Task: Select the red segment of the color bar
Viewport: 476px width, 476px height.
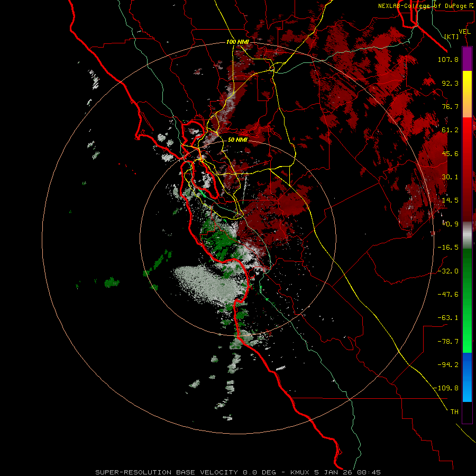Action: (x=467, y=169)
